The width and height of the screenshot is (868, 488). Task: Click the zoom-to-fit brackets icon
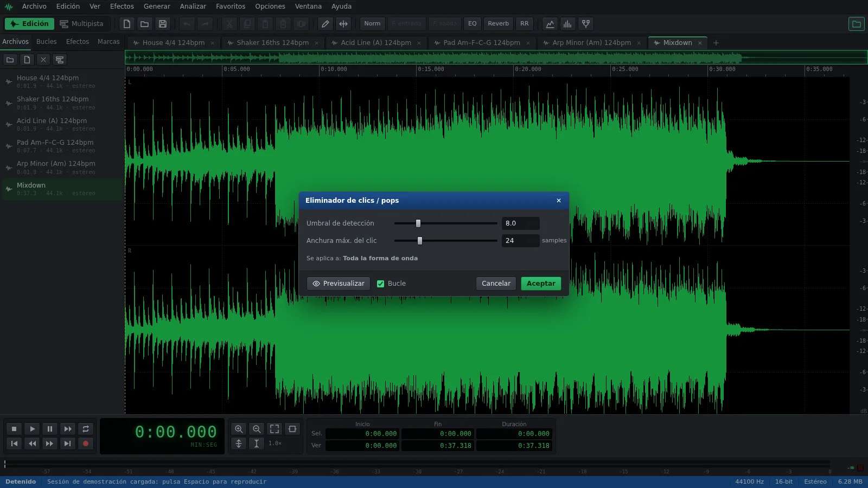point(275,429)
